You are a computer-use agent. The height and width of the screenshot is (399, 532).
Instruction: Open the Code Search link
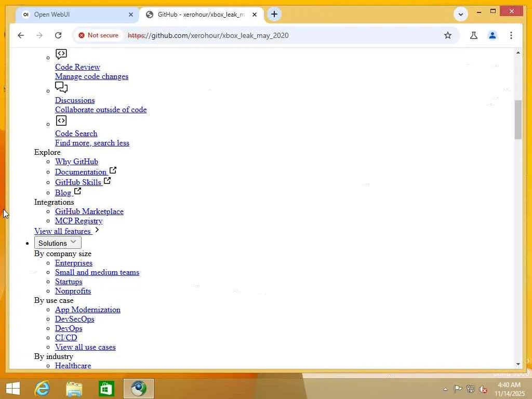click(x=76, y=134)
